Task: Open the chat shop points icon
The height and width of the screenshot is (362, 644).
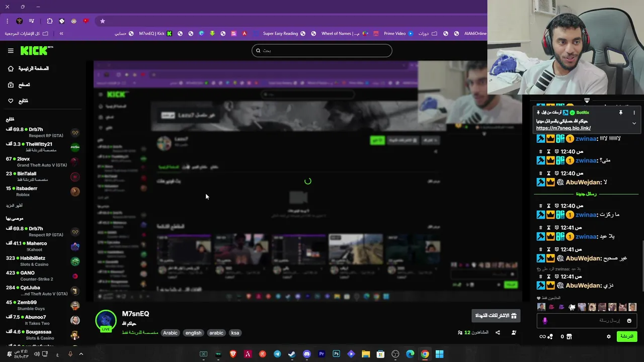Action: click(569, 336)
